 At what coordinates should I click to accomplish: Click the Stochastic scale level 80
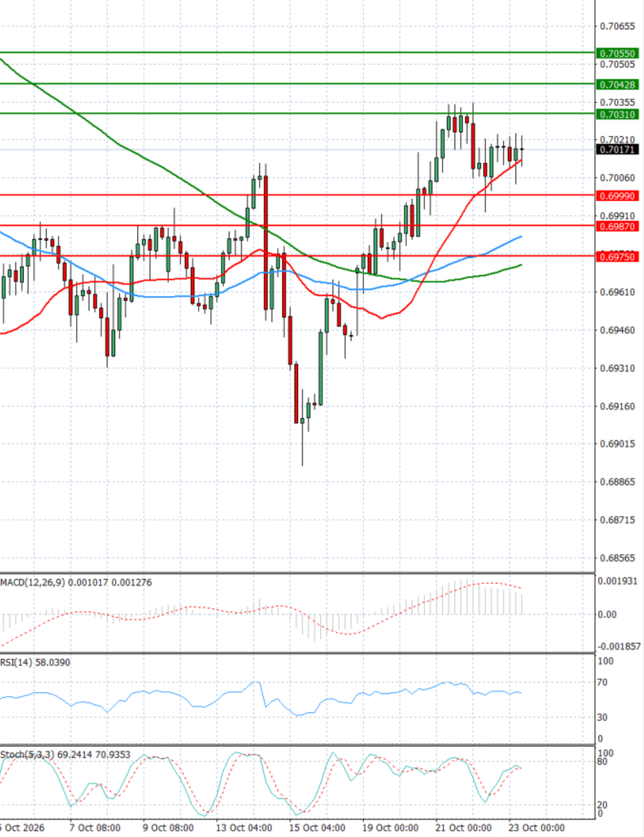603,762
